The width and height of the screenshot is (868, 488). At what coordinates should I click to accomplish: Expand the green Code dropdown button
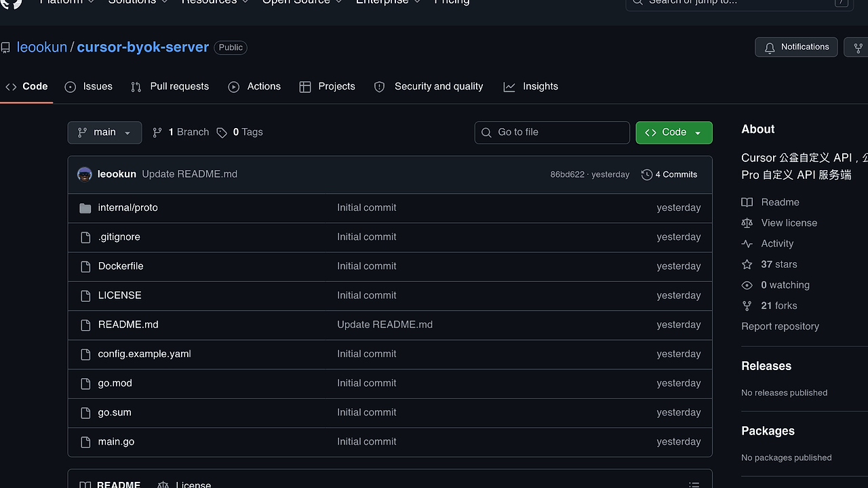[674, 132]
